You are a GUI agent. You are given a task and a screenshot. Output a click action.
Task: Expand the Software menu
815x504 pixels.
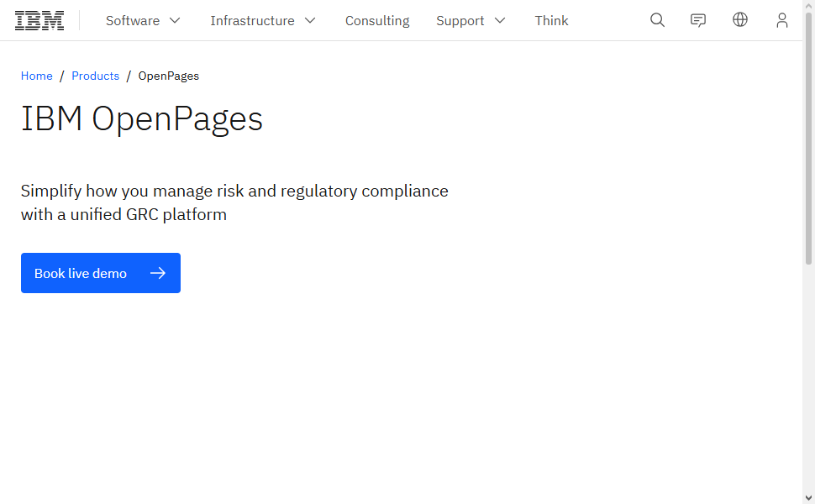click(x=143, y=20)
